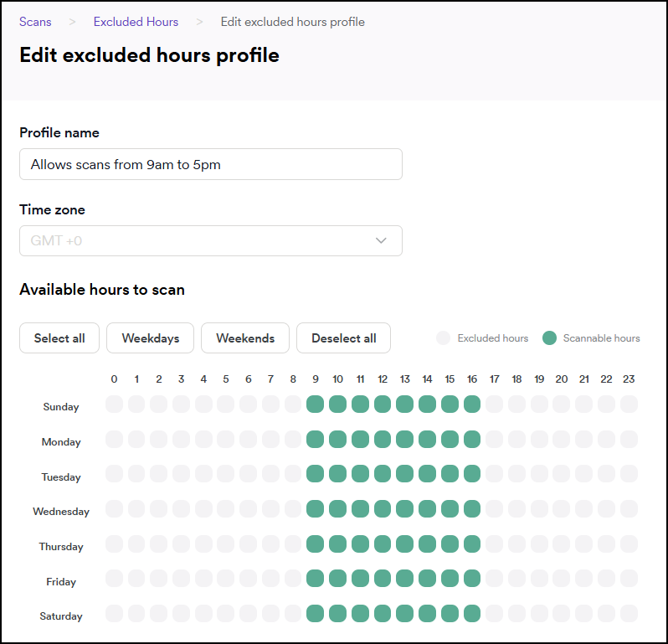Toggle Saturday hour 5 slot
The image size is (668, 644).
[x=226, y=613]
